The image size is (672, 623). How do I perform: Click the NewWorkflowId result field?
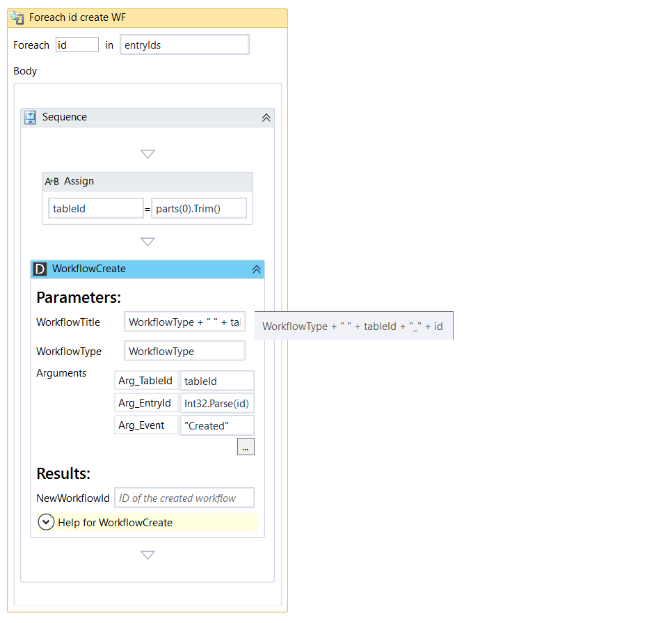click(184, 498)
